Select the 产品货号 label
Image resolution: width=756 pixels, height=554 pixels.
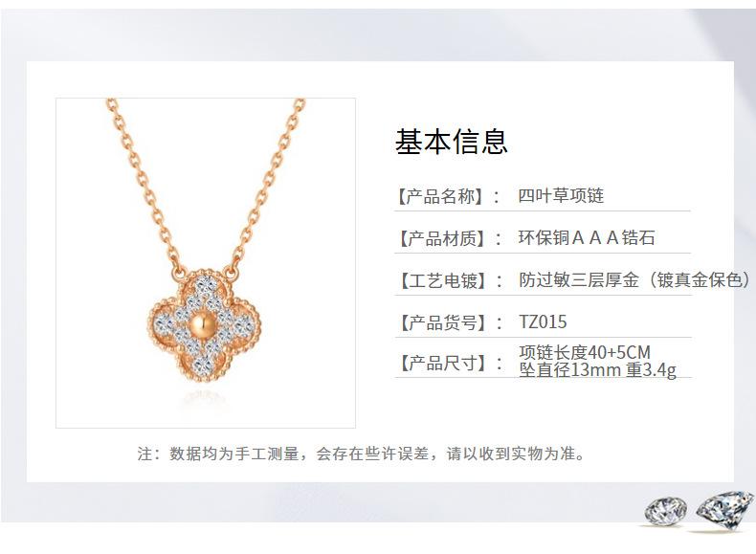coord(440,322)
